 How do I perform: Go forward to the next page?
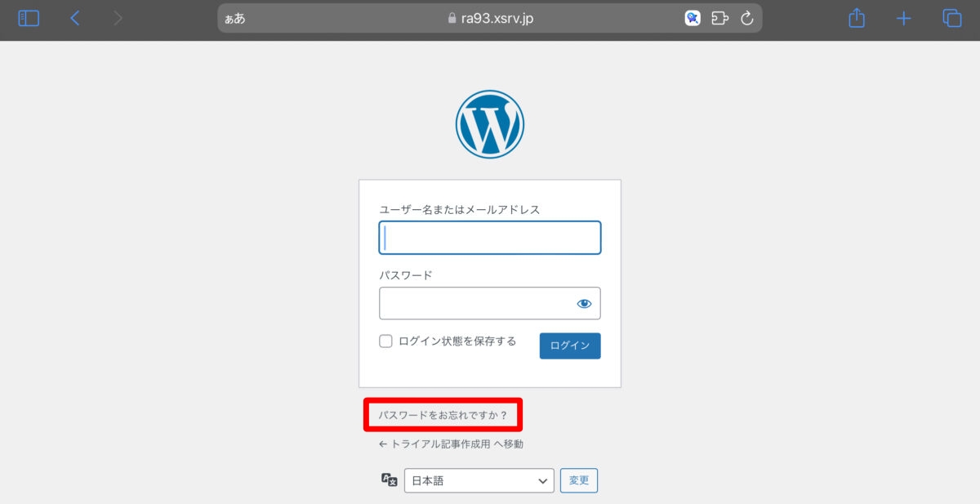click(118, 18)
